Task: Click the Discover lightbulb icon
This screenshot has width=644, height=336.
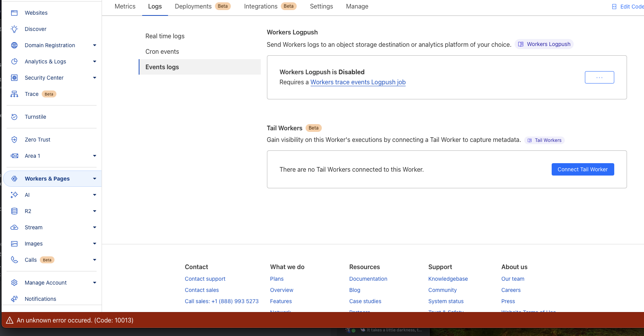Action: pyautogui.click(x=14, y=29)
